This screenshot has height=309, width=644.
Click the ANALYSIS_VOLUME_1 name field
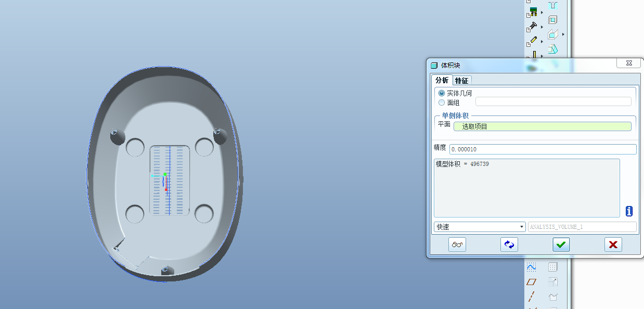582,227
